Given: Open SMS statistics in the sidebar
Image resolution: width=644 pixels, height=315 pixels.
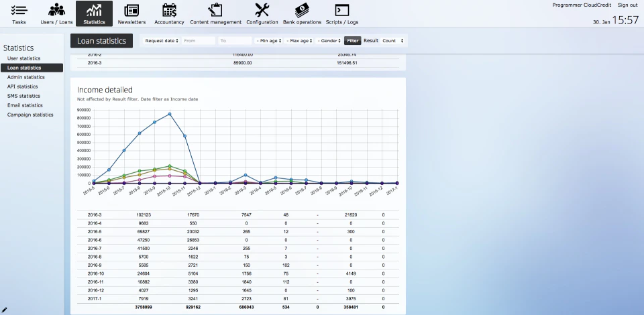Looking at the screenshot, I should click(x=24, y=96).
